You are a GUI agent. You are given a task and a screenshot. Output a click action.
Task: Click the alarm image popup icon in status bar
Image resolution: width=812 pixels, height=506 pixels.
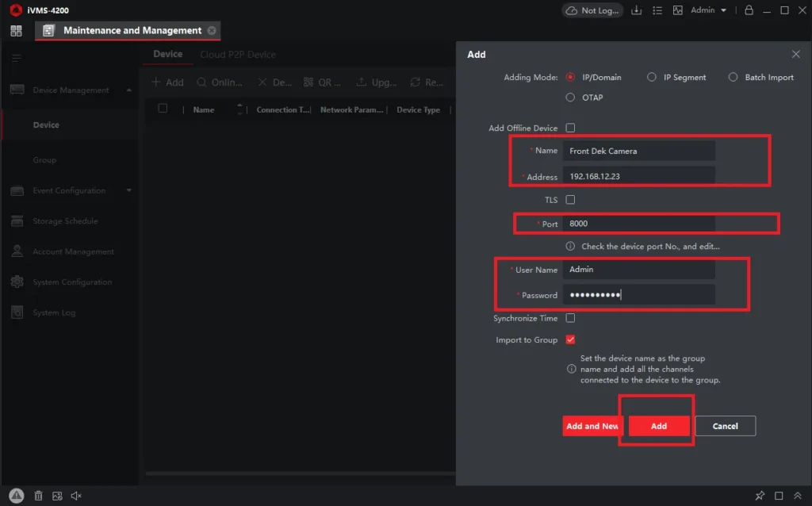click(x=57, y=496)
